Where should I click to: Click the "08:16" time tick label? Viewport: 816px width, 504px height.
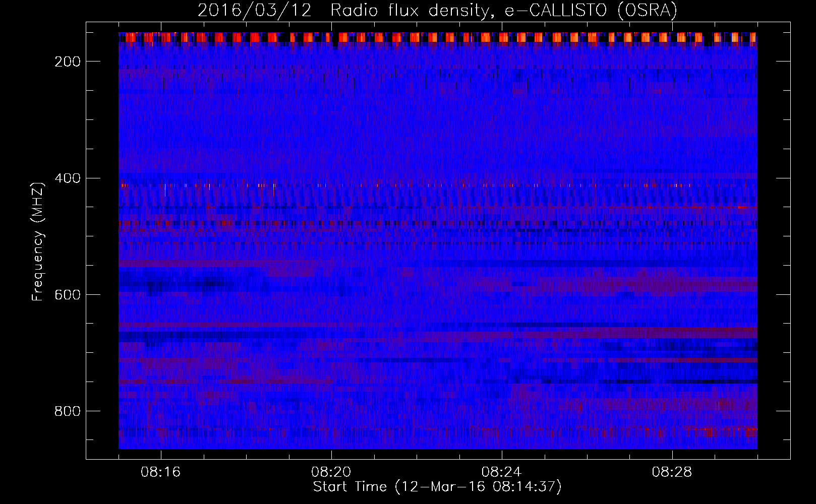click(161, 472)
